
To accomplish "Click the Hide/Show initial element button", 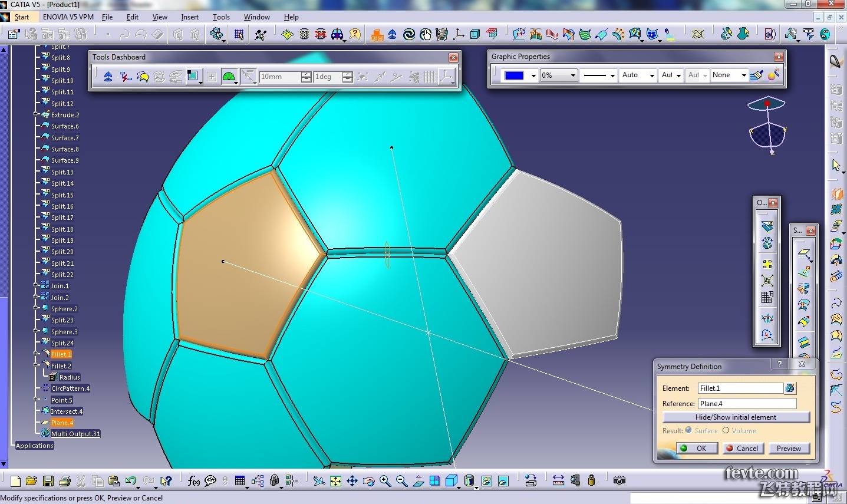I will tap(736, 417).
